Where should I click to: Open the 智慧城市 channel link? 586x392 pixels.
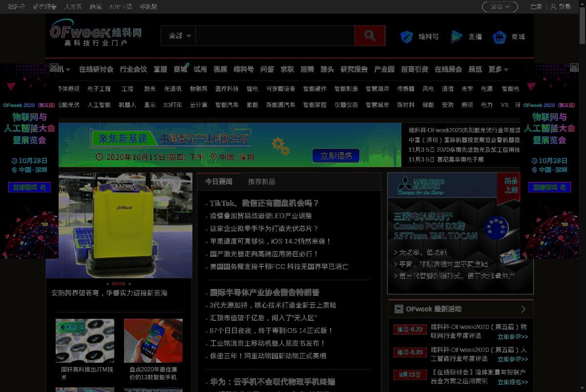coord(377,105)
